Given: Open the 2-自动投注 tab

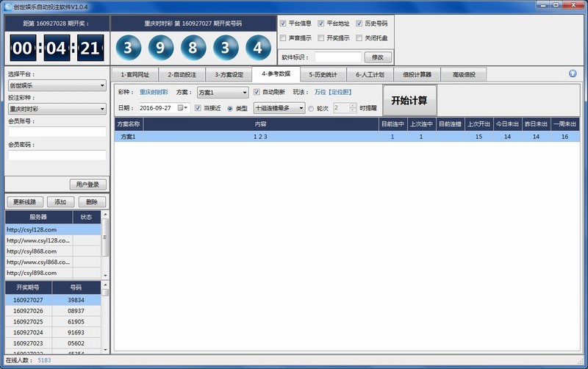Looking at the screenshot, I should 182,74.
